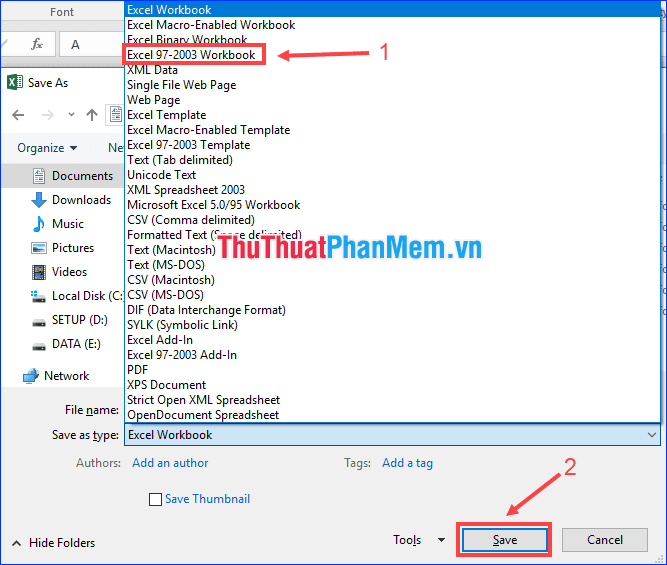The image size is (667, 565).
Task: Choose Excel Macro-Enabled Template type
Action: (392, 130)
